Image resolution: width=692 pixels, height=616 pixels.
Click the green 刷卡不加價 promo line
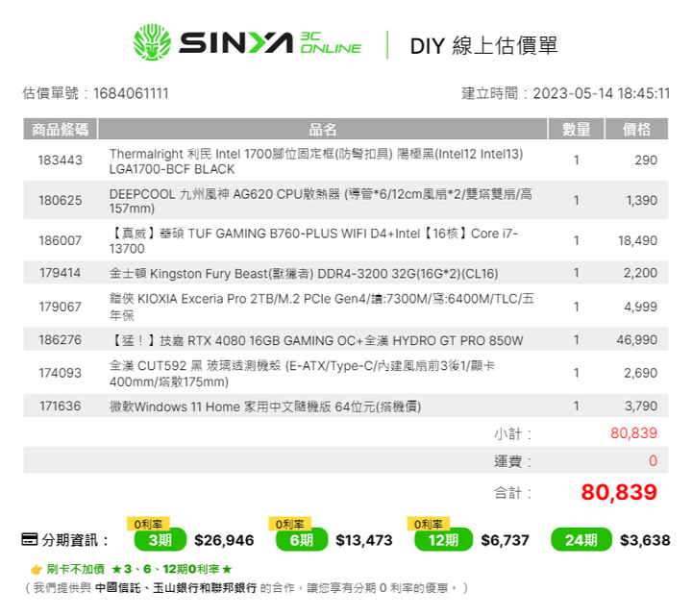coord(139,569)
